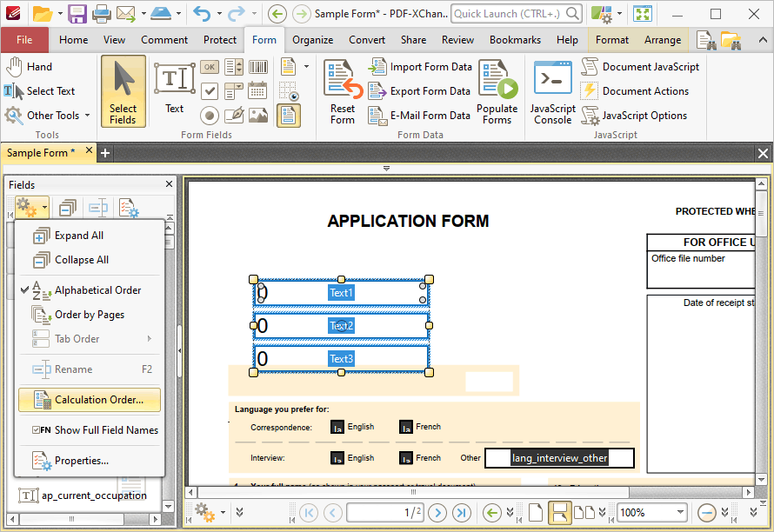This screenshot has width=774, height=532.
Task: Export Form Data
Action: (419, 91)
